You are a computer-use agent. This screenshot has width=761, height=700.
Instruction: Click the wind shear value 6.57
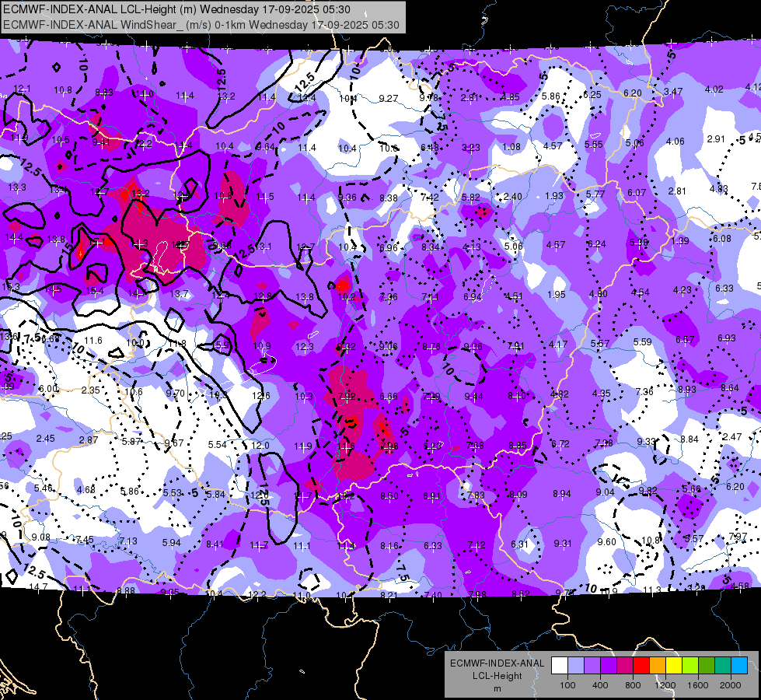[x=685, y=340]
